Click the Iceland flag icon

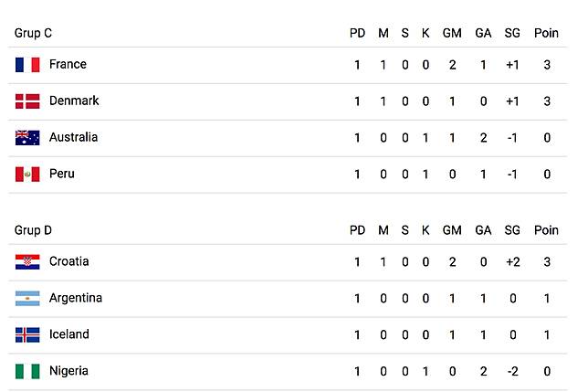tap(27, 334)
